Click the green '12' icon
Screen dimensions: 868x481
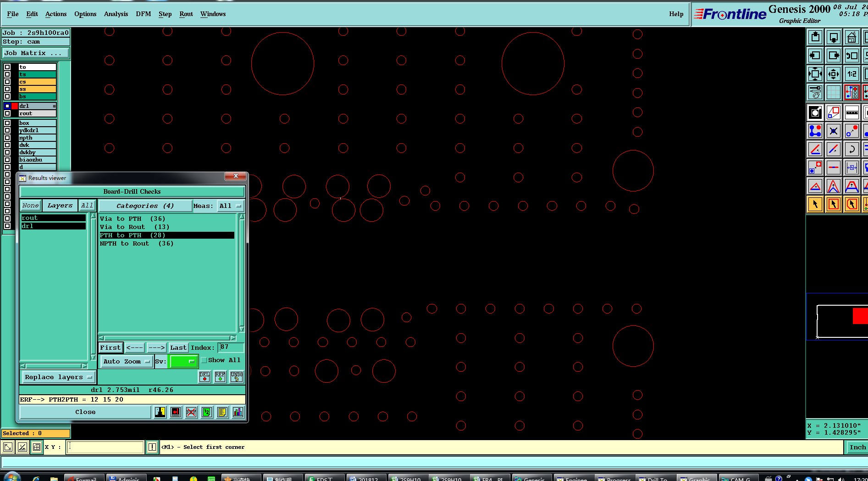207,412
